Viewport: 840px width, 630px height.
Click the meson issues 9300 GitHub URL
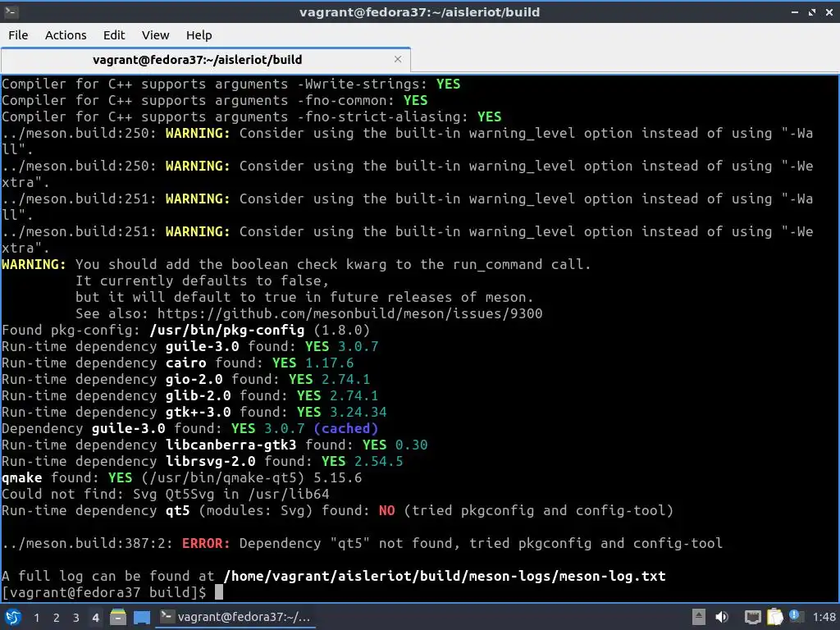coord(349,313)
